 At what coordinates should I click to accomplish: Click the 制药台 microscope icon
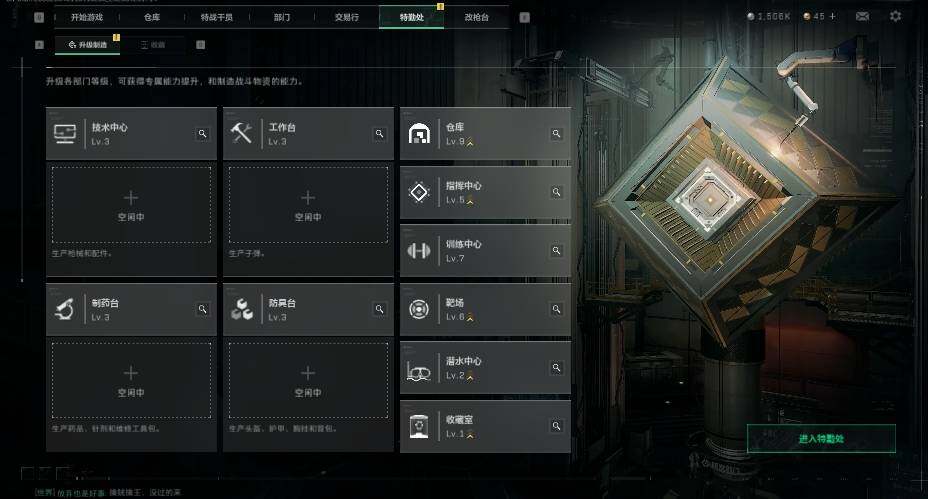[64, 309]
